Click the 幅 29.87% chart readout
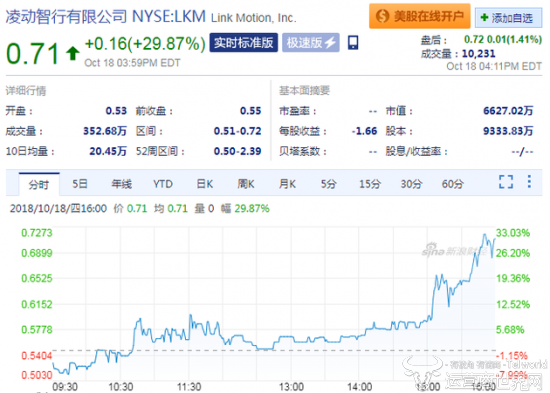550x393 pixels. pyautogui.click(x=245, y=208)
